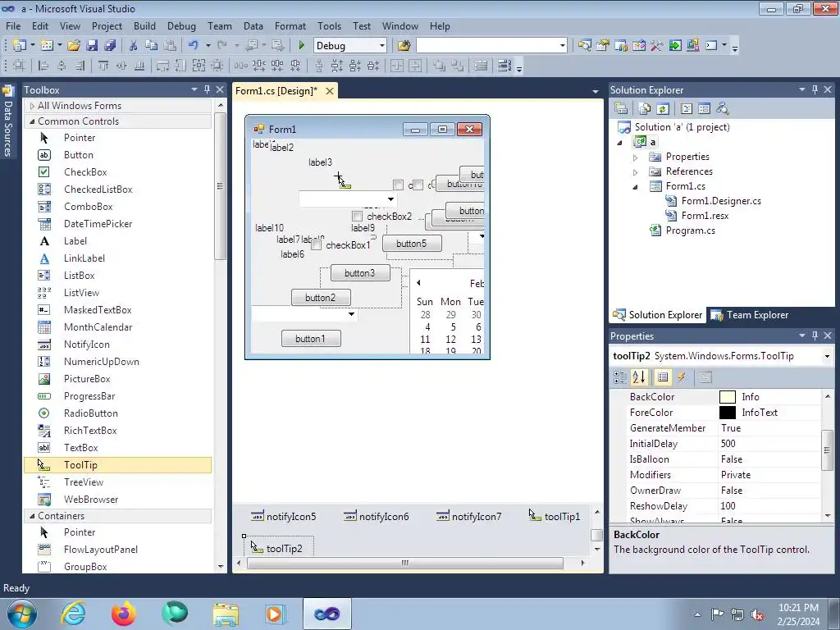
Task: Click the component tray horizontal scrollbar
Action: (405, 563)
